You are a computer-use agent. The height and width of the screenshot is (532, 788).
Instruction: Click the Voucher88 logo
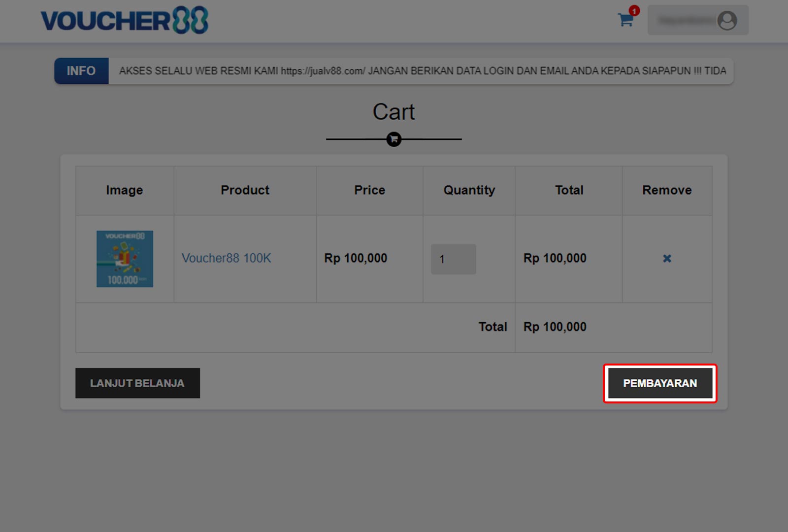pyautogui.click(x=124, y=21)
